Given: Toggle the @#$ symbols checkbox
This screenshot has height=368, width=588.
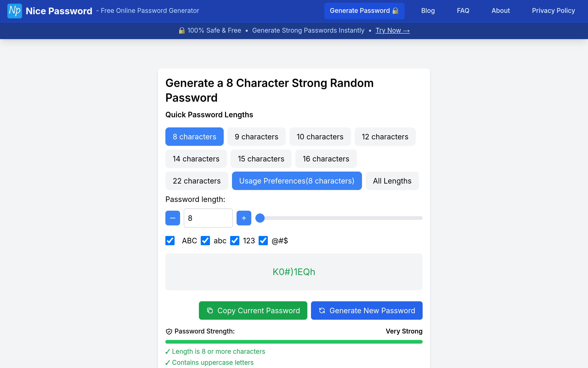Looking at the screenshot, I should 263,241.
